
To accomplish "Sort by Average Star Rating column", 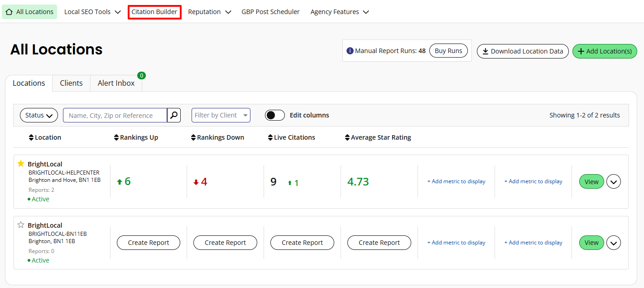I will coord(378,137).
